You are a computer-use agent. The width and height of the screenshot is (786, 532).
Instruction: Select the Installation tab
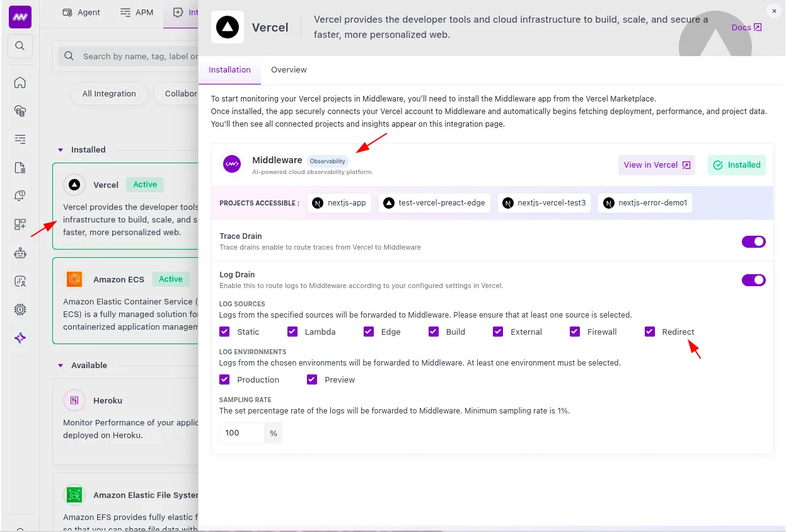229,70
